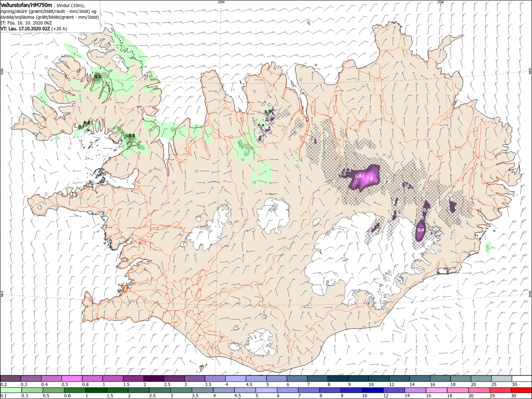Select top legend swatch between 1.5 and 2

coord(133,379)
